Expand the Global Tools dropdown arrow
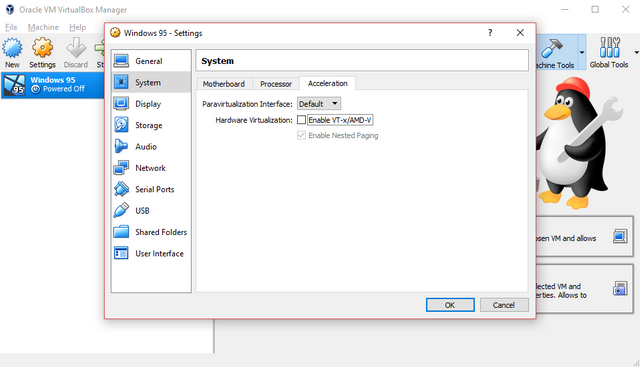 pos(636,52)
